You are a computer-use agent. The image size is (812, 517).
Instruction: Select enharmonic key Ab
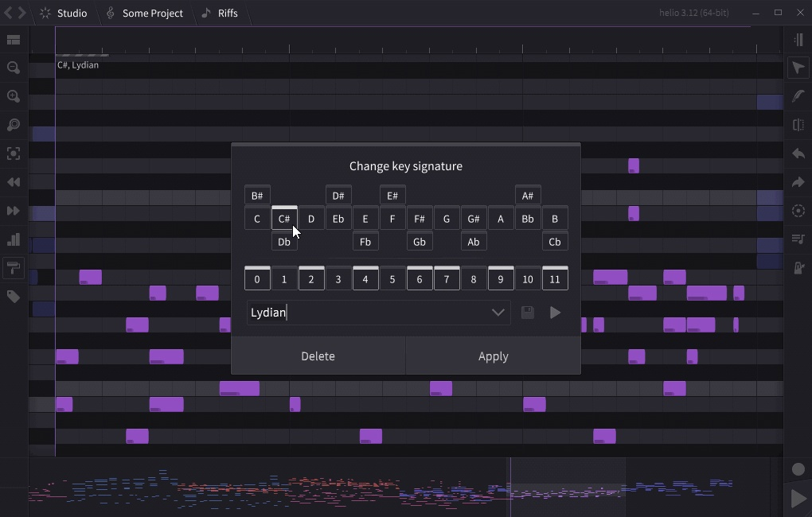tap(474, 241)
